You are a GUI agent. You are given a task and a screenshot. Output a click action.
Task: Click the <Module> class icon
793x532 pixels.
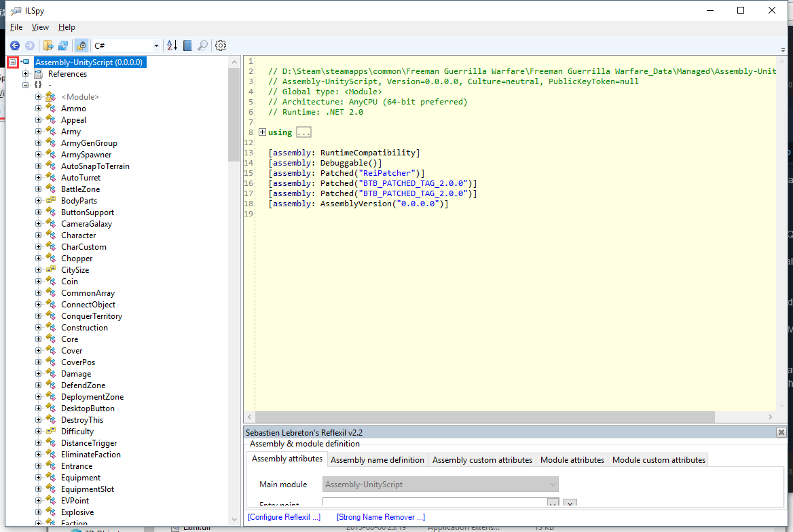point(50,96)
